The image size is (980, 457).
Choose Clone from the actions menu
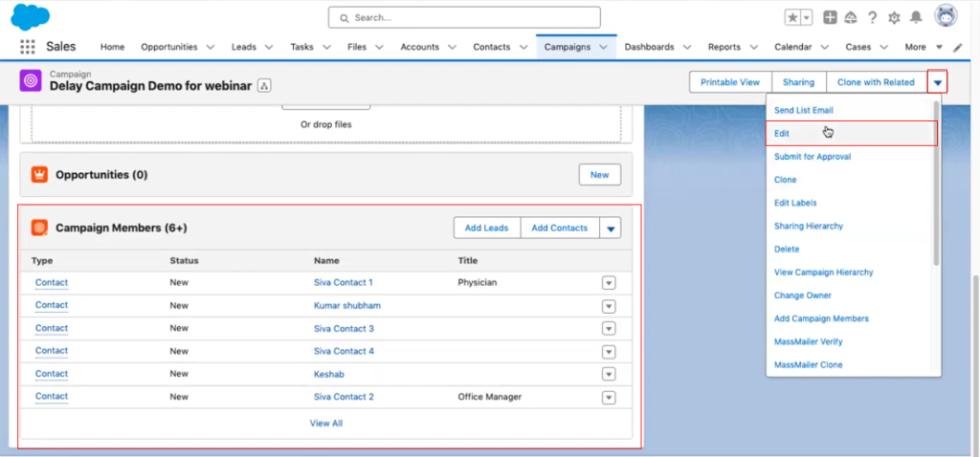(785, 180)
